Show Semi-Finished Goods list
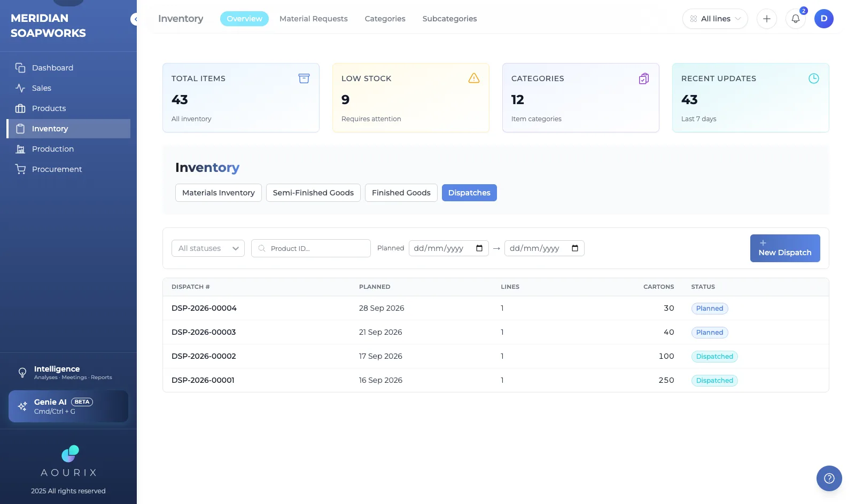The image size is (855, 504). (x=313, y=193)
